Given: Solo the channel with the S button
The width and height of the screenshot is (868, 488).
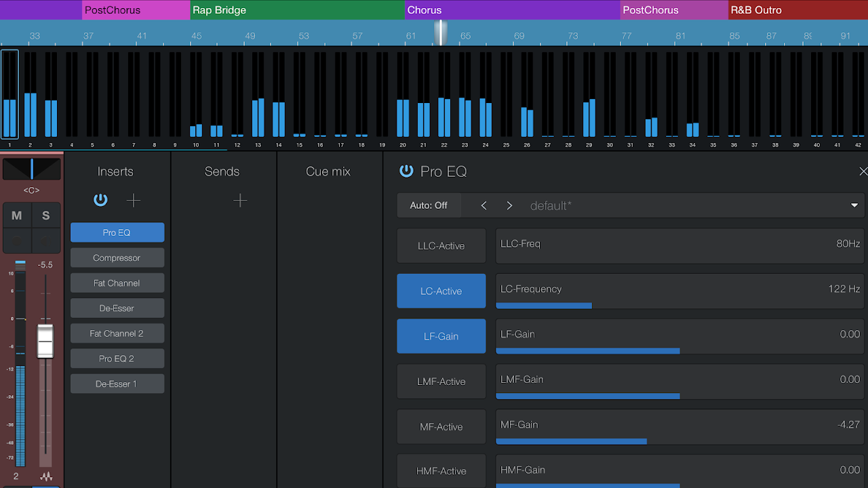Looking at the screenshot, I should (46, 216).
